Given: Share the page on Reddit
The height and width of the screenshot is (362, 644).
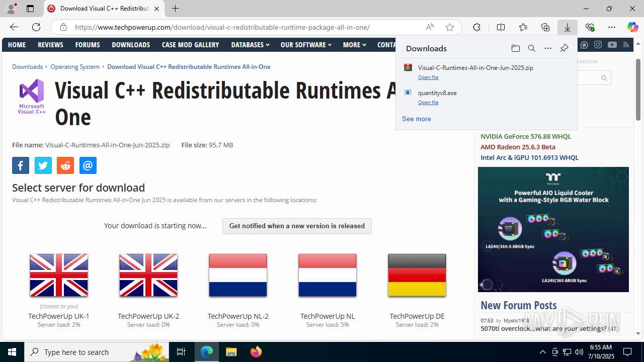Looking at the screenshot, I should click(65, 165).
